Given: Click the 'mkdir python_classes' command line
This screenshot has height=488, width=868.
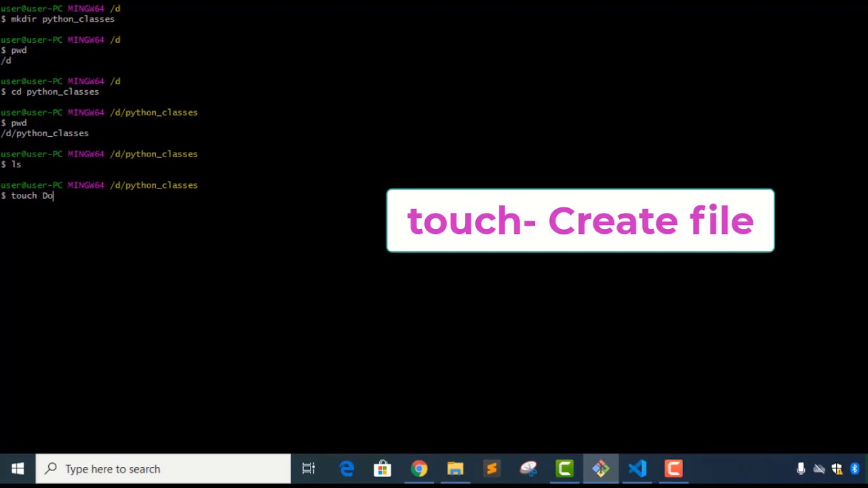Looking at the screenshot, I should point(58,19).
